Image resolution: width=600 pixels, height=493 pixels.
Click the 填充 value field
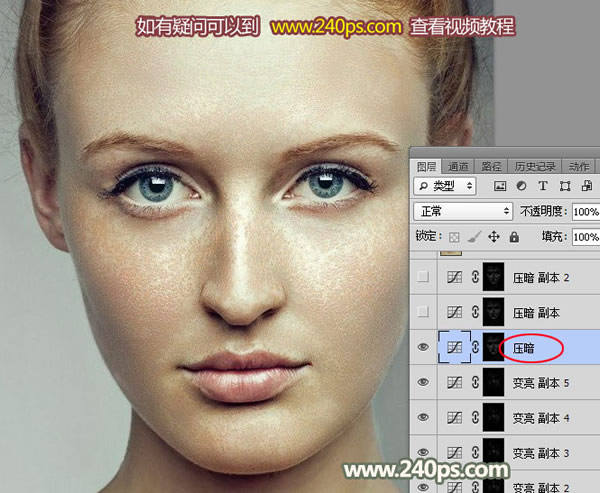[586, 237]
